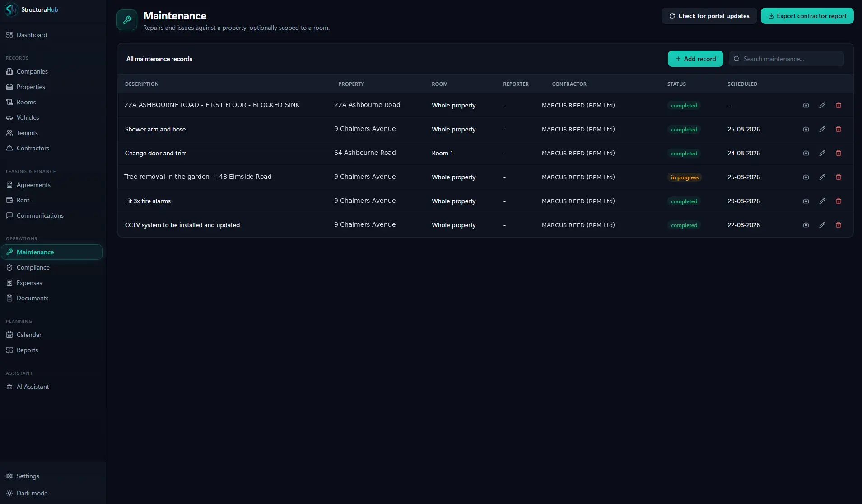Open photos for Tree removal record
Screen dimensions: 862x504
point(806,177)
